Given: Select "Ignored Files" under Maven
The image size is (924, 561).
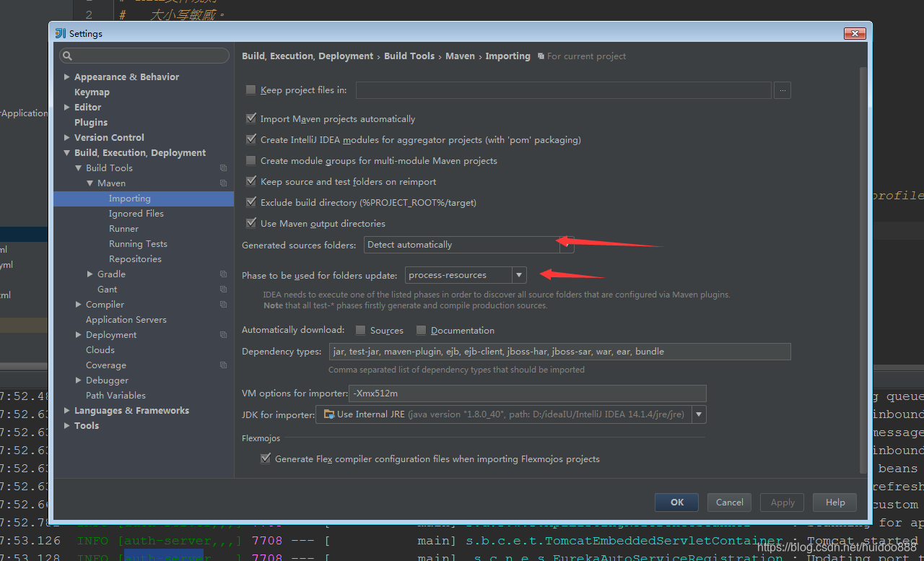Looking at the screenshot, I should click(x=136, y=213).
